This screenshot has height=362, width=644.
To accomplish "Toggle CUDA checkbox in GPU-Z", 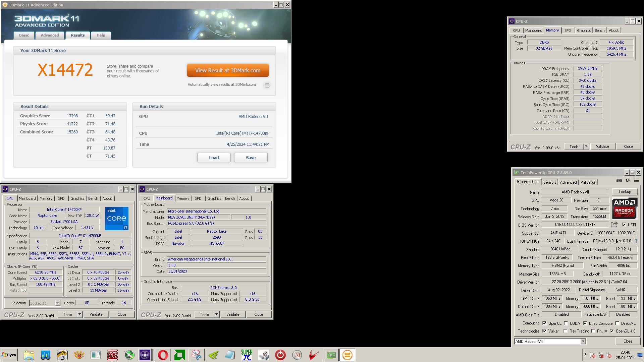I will 566,323.
